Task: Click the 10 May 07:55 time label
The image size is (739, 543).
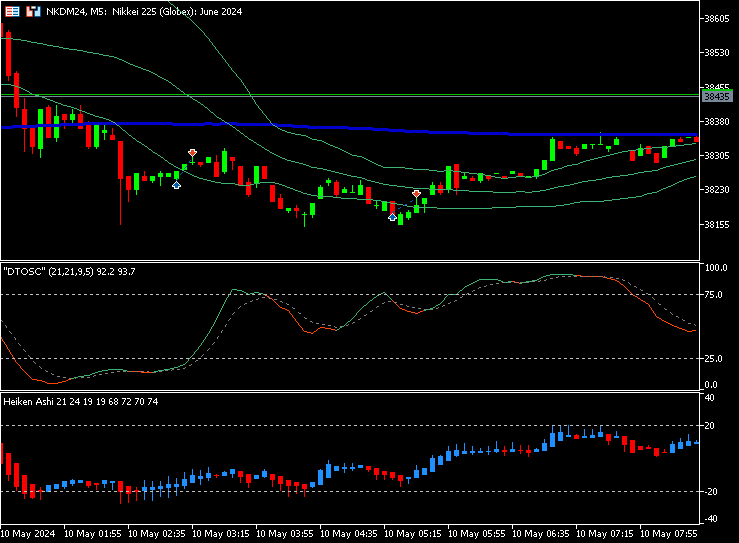Action: [x=668, y=534]
